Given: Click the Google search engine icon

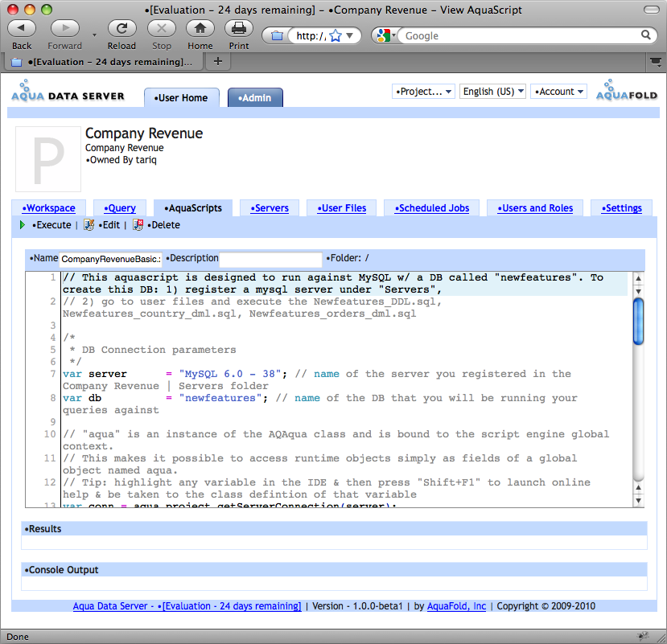Looking at the screenshot, I should pyautogui.click(x=384, y=35).
